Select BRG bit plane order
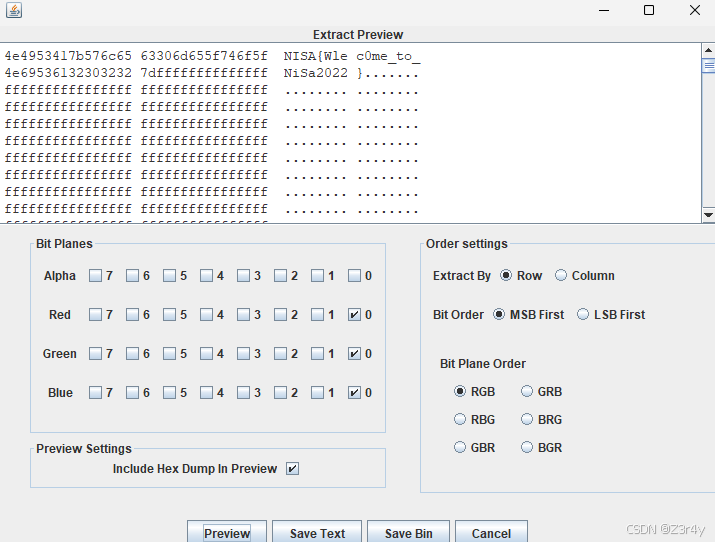 [527, 419]
